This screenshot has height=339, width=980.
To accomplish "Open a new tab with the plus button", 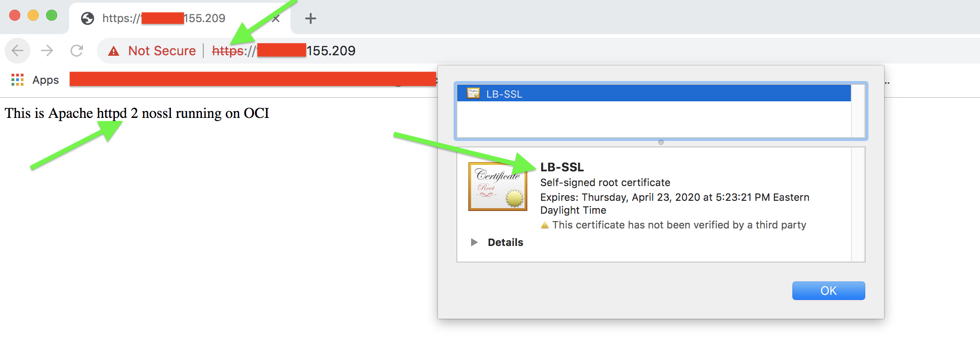I will click(311, 18).
